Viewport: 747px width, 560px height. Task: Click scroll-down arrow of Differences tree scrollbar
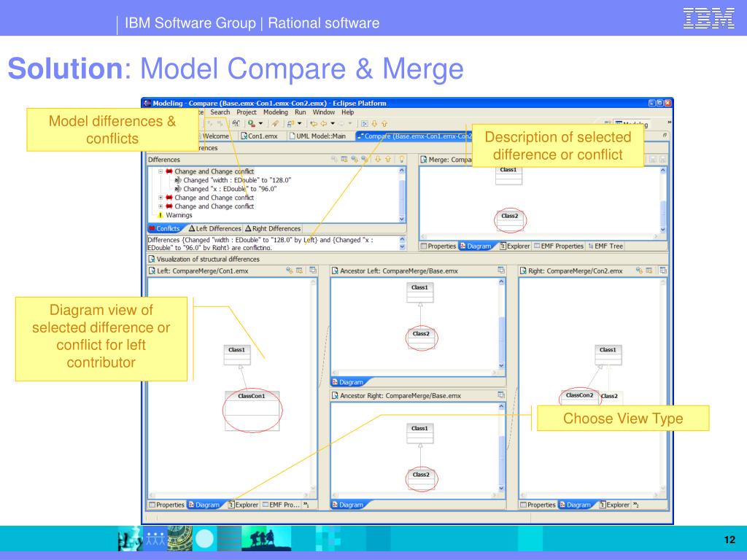point(402,219)
